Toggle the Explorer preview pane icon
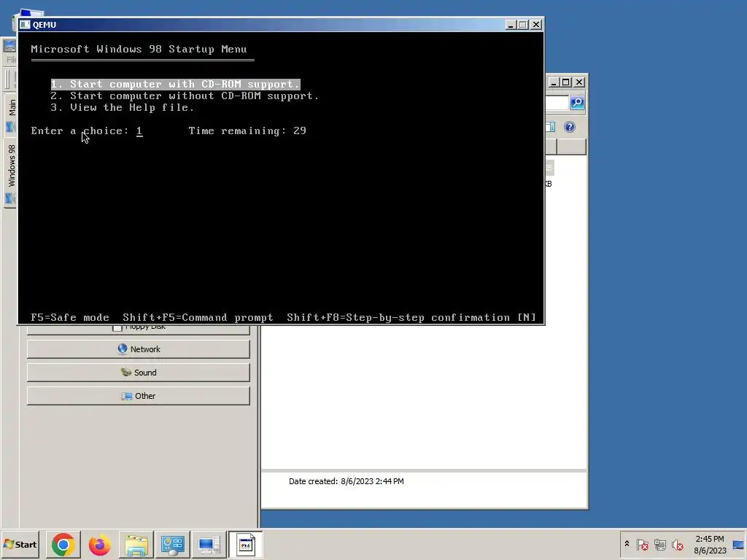747x560 pixels. click(550, 127)
